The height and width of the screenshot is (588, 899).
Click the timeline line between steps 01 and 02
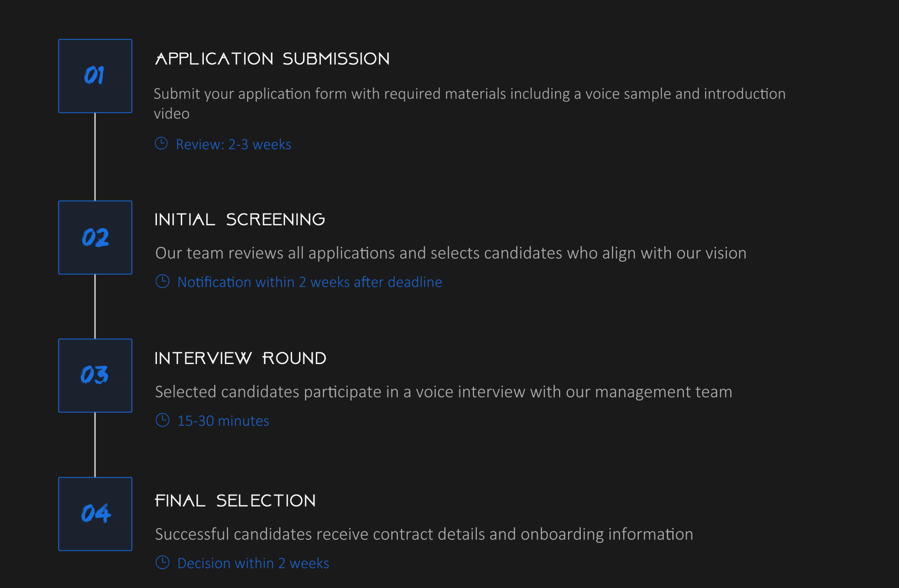point(95,156)
